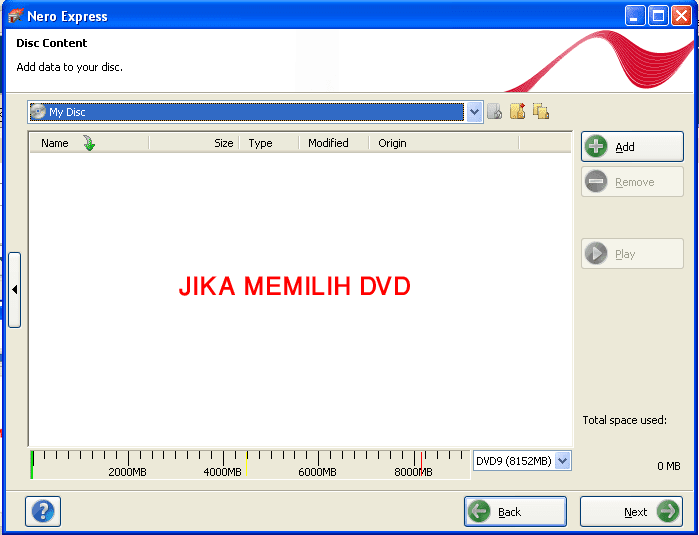Click the Play button
This screenshot has height=535, width=699.
(x=632, y=254)
